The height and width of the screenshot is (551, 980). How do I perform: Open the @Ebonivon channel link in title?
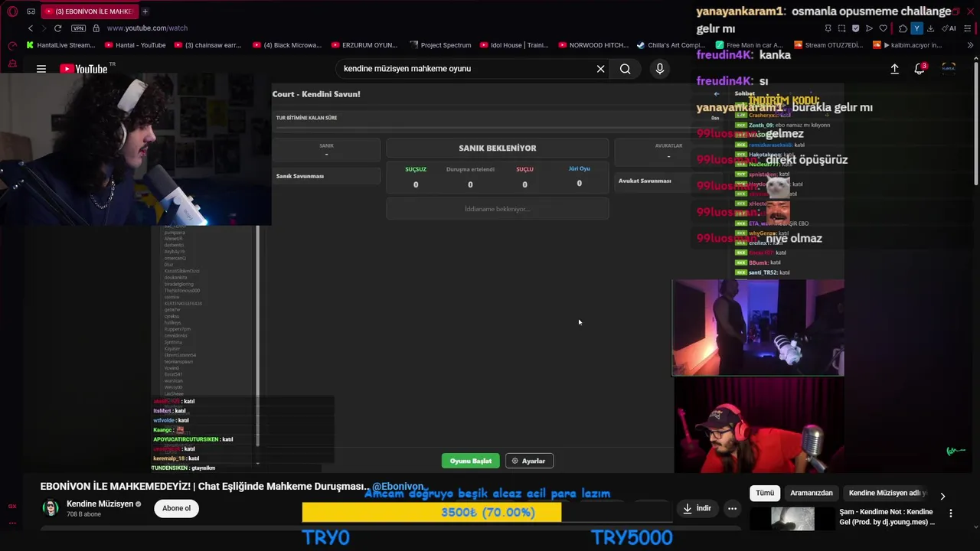[398, 486]
